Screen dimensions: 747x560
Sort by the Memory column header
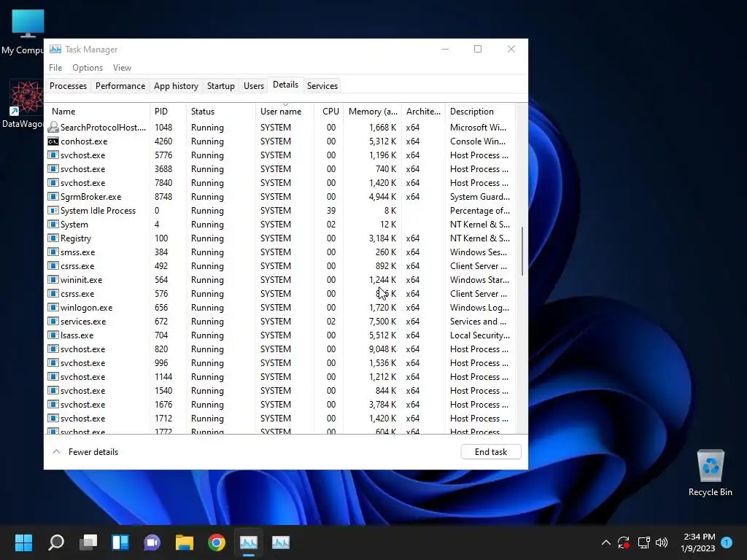(373, 112)
